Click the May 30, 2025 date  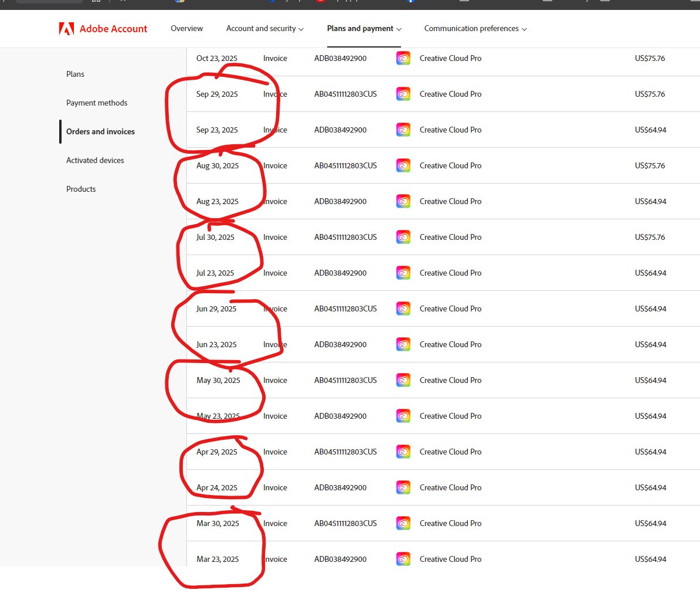(218, 380)
